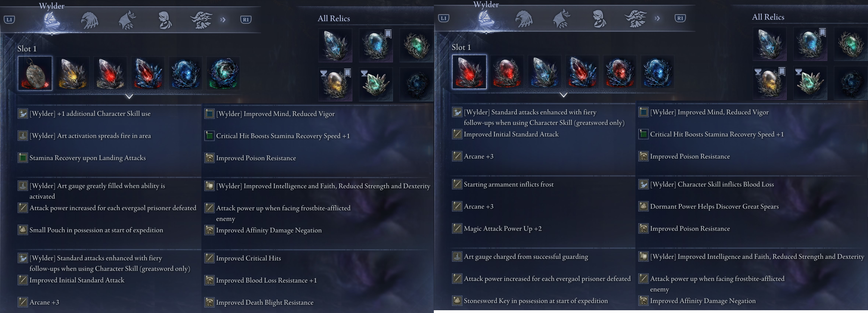The image size is (868, 313).
Task: Select Art gauge charged from successful guarding
Action: tap(526, 256)
